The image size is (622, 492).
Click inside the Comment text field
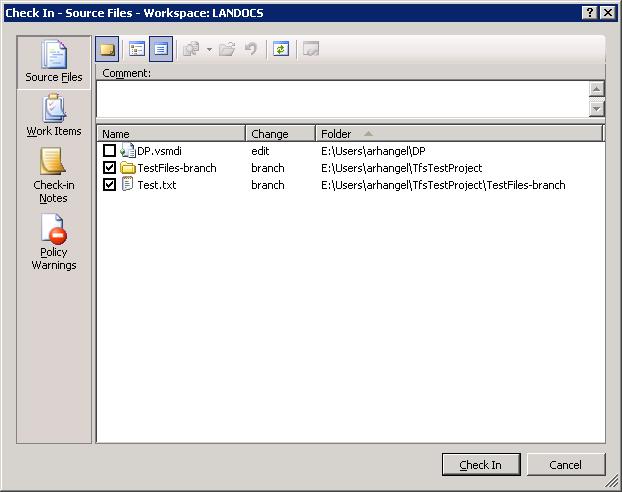click(x=340, y=99)
